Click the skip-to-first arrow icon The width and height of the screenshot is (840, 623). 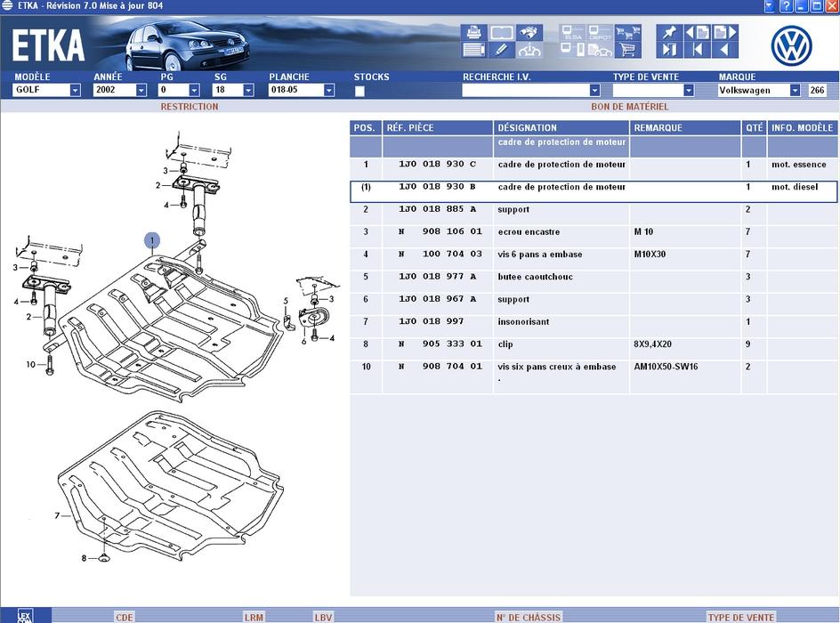pos(698,51)
